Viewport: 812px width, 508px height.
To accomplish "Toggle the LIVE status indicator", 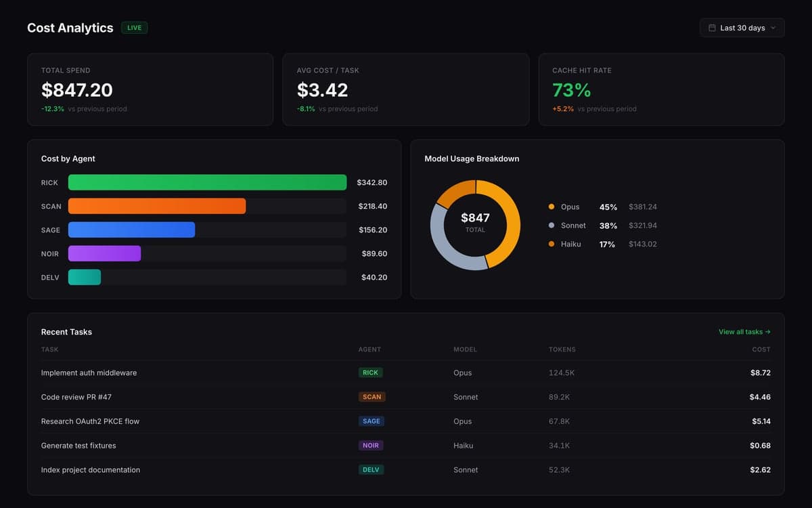I will [x=134, y=28].
